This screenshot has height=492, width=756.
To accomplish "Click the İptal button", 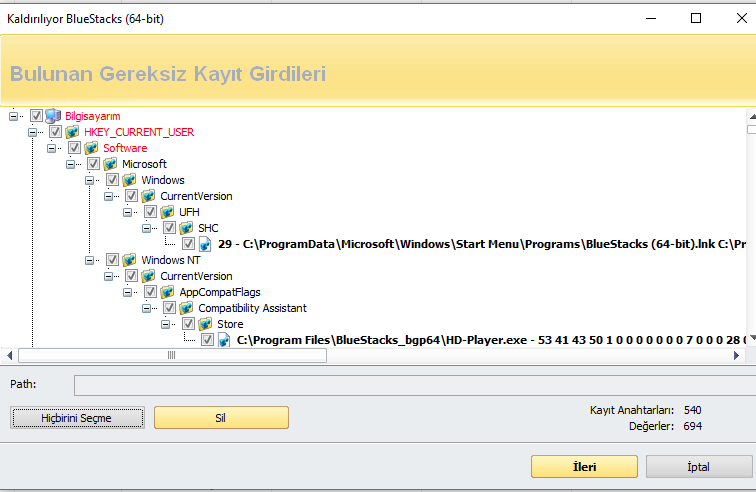I will (x=699, y=466).
